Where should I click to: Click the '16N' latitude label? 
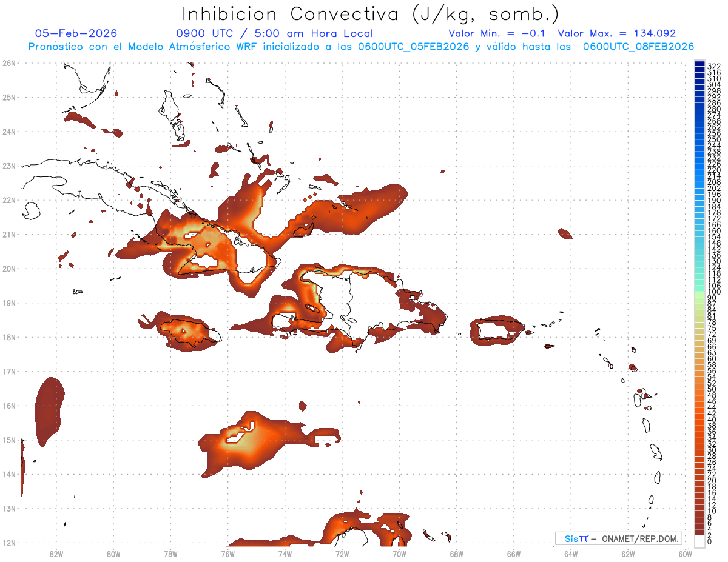[x=9, y=406]
